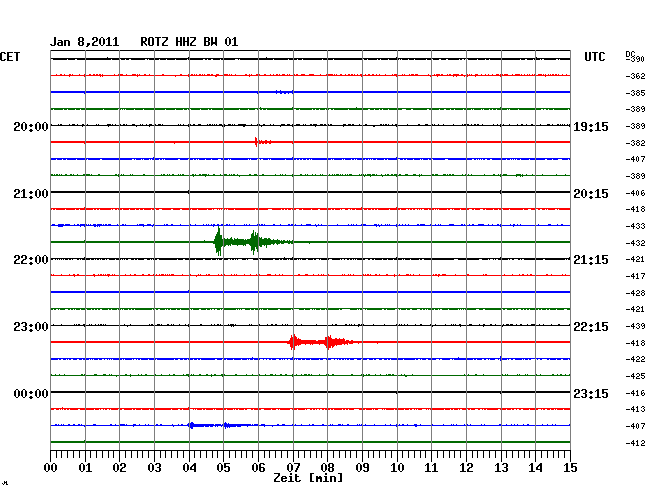Click minute tick label "13" on the axis
This screenshot has width=650, height=494.
(x=501, y=468)
